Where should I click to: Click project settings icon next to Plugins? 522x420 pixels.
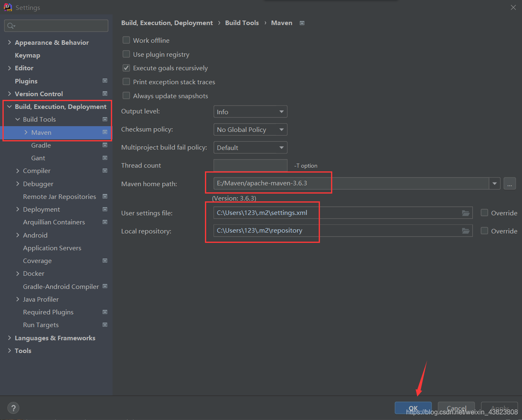click(x=105, y=81)
